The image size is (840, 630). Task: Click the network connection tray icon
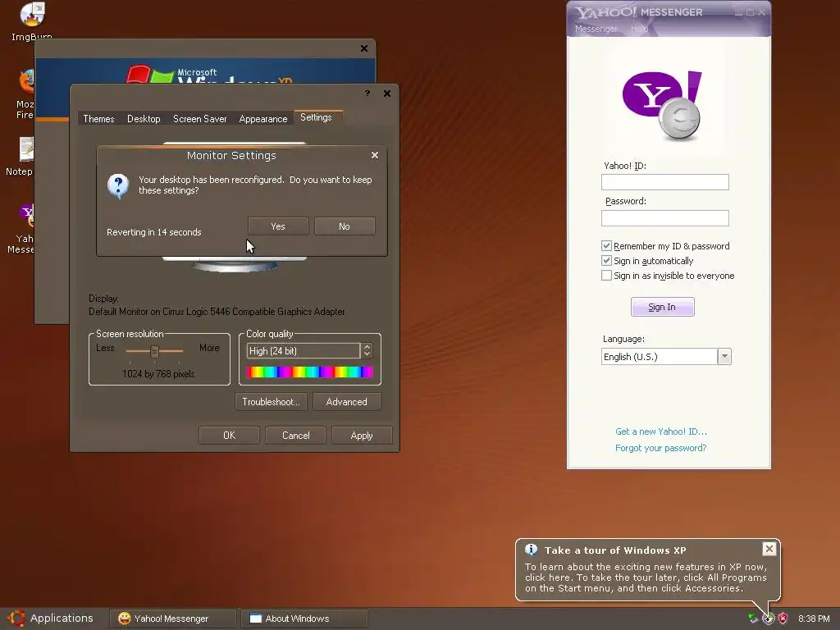pyautogui.click(x=753, y=619)
